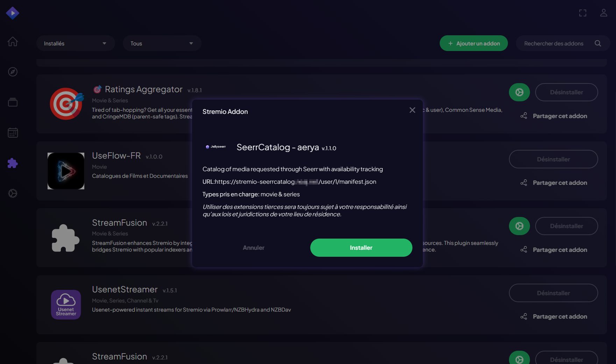Open the Discover compass in sidebar
The width and height of the screenshot is (616, 364).
[x=13, y=72]
